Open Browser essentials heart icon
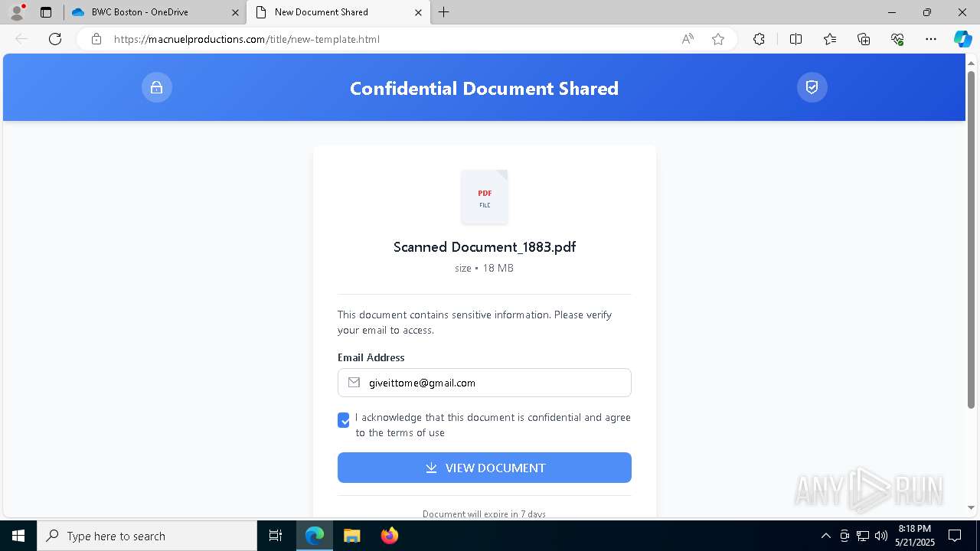The width and height of the screenshot is (980, 551). pyautogui.click(x=897, y=39)
